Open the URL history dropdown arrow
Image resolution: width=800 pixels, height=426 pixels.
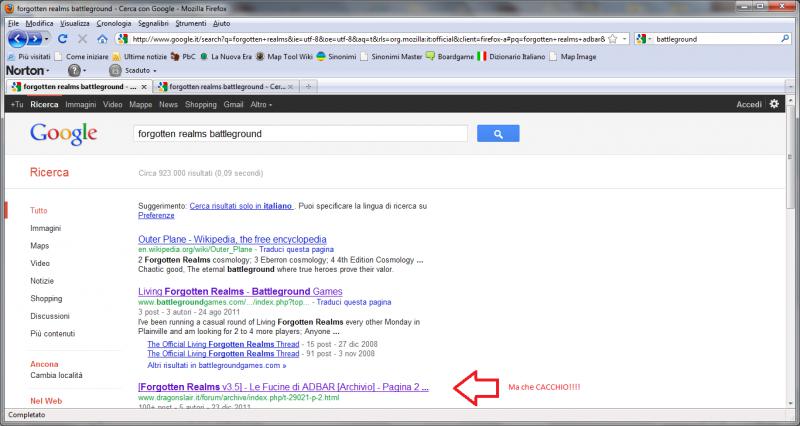pos(624,39)
